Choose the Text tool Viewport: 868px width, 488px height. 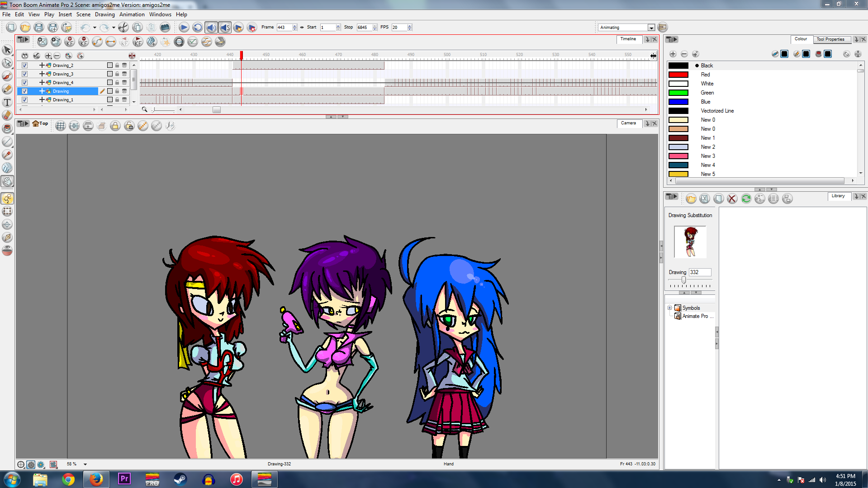click(7, 102)
